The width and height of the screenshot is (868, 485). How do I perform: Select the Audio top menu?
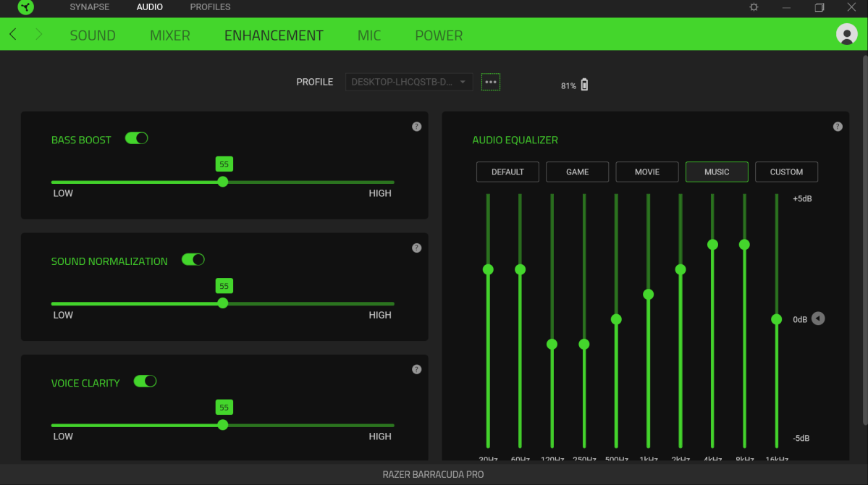(149, 7)
